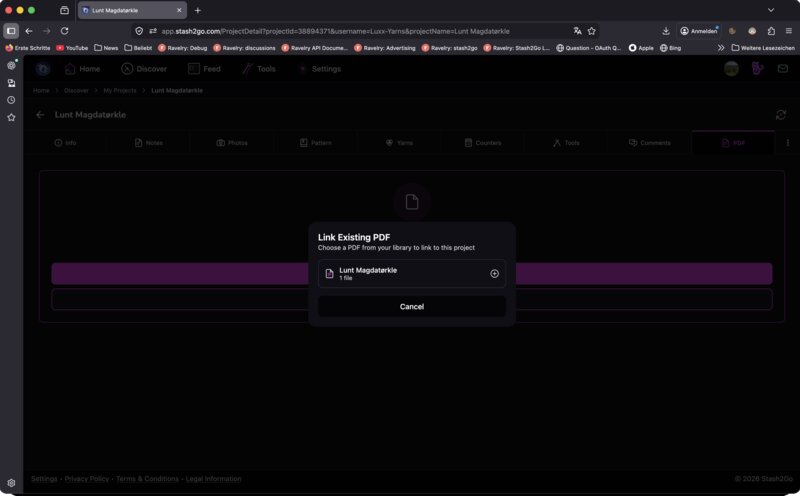Open the tab overview icon left of the tab
This screenshot has height=496, width=800.
pos(64,10)
